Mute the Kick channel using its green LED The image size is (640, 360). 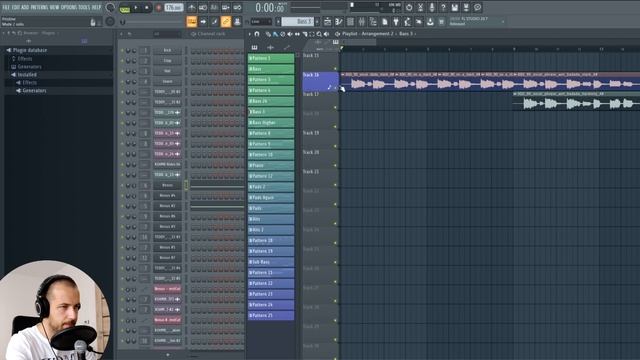[122, 51]
